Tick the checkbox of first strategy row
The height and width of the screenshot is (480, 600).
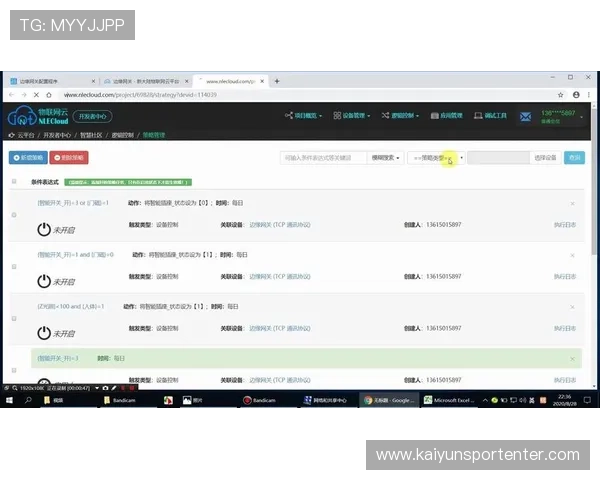[x=14, y=215]
